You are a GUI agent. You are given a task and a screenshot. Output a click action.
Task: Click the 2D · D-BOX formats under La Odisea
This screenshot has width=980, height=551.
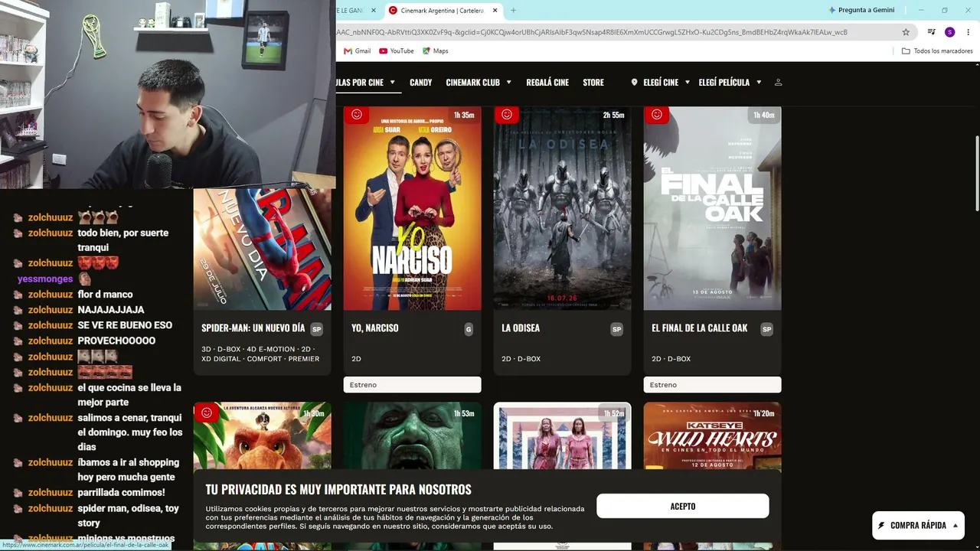[521, 359]
